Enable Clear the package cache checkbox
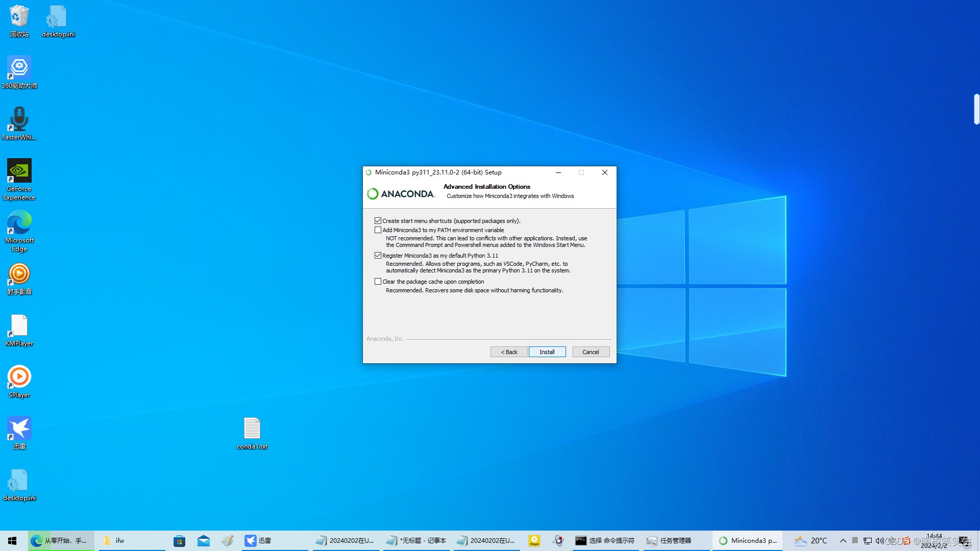 click(x=378, y=282)
